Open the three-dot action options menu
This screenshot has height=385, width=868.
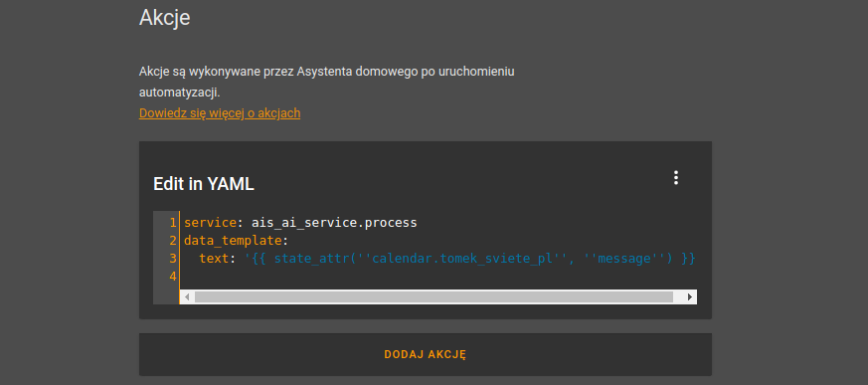pyautogui.click(x=675, y=178)
